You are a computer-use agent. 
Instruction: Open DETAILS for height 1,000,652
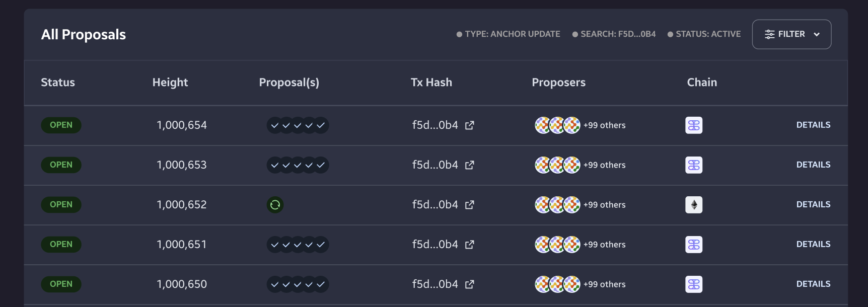(x=814, y=204)
